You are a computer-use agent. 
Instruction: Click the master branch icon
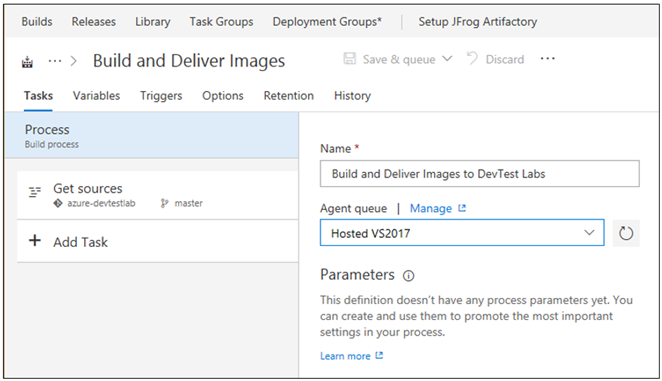164,203
